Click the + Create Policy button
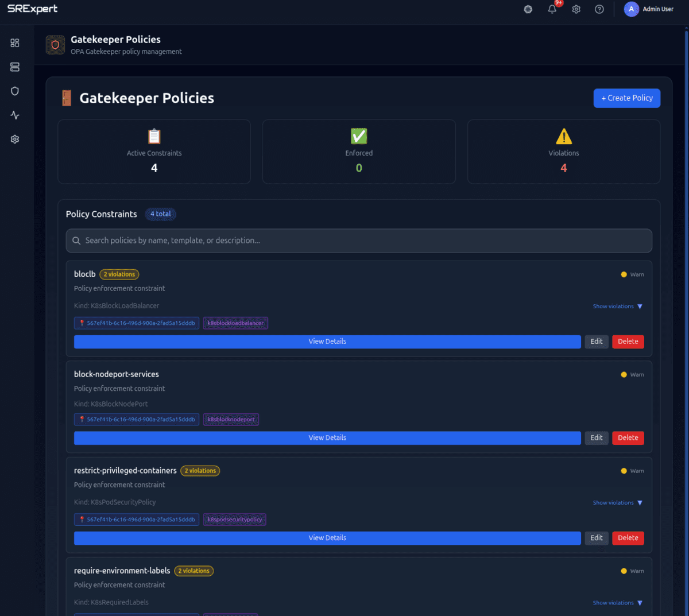 pos(626,98)
